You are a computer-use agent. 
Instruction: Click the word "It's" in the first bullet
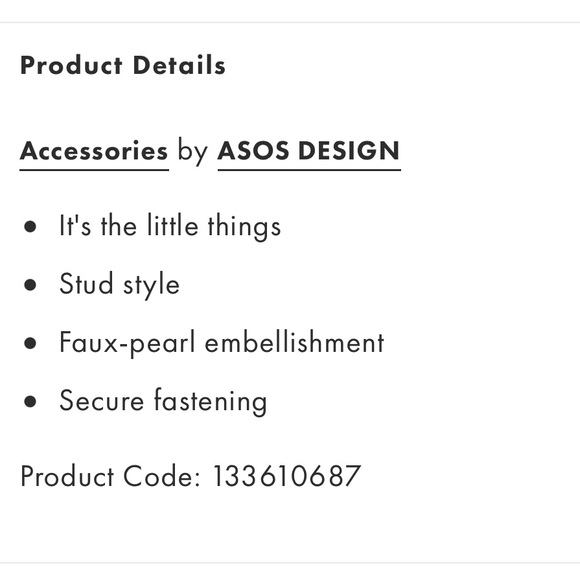point(75,226)
